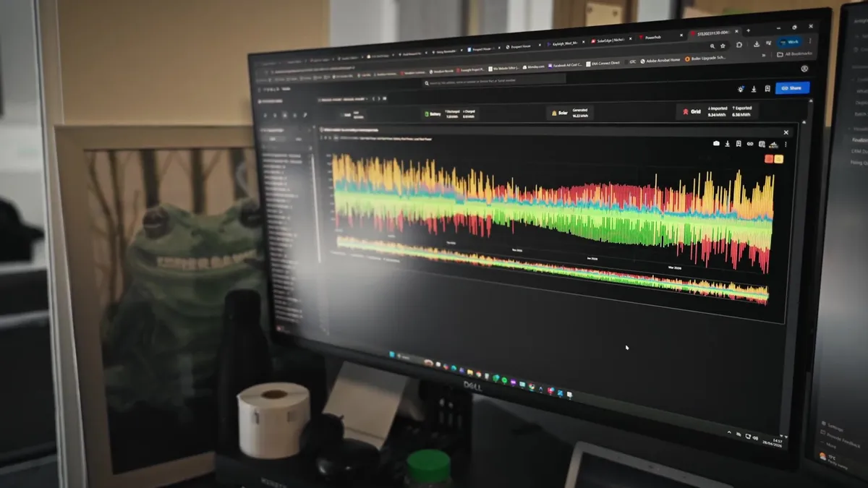
Task: Click the Work profile button in Chrome
Action: pyautogui.click(x=791, y=42)
